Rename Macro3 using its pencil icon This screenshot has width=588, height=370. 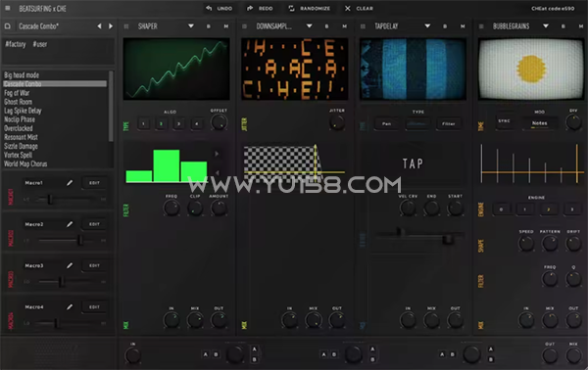click(70, 265)
